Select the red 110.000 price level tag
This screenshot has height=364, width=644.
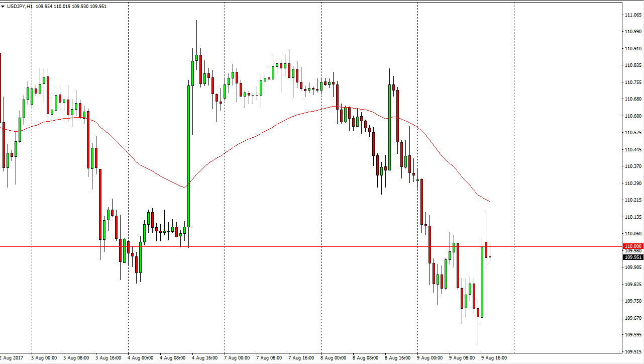[x=632, y=246]
